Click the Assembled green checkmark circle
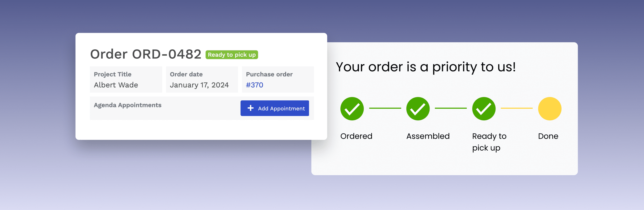This screenshot has height=210, width=644. [418, 109]
